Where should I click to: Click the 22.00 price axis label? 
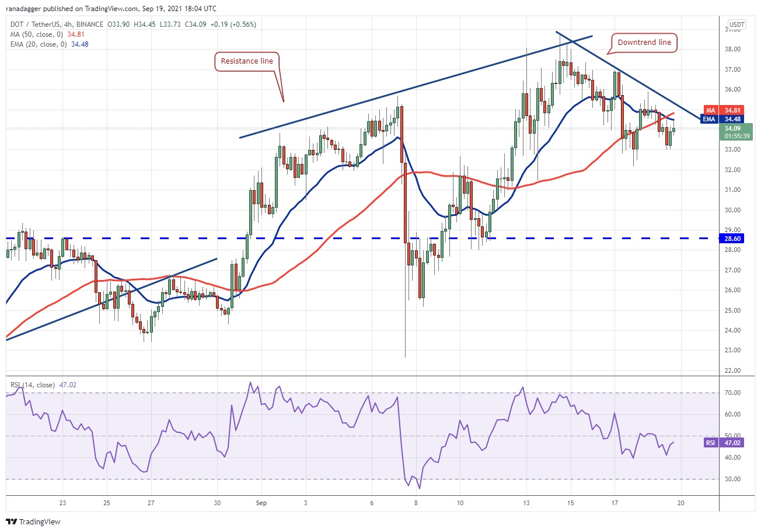coord(734,370)
